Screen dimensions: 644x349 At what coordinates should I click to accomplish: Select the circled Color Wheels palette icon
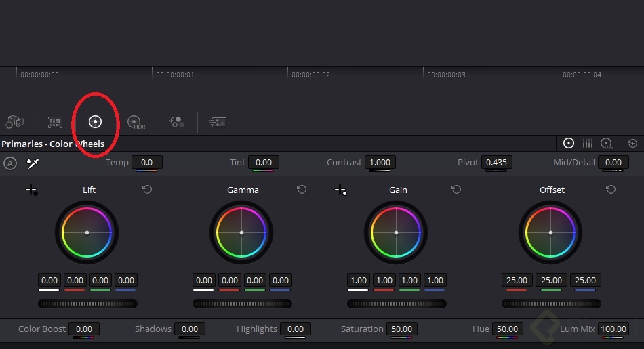[x=96, y=122]
